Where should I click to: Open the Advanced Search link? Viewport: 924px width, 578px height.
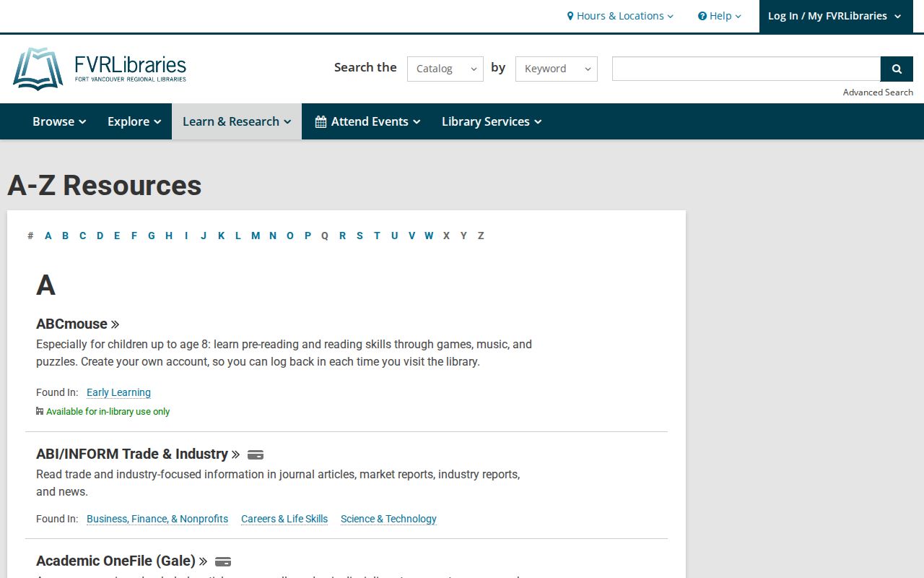[x=878, y=92]
